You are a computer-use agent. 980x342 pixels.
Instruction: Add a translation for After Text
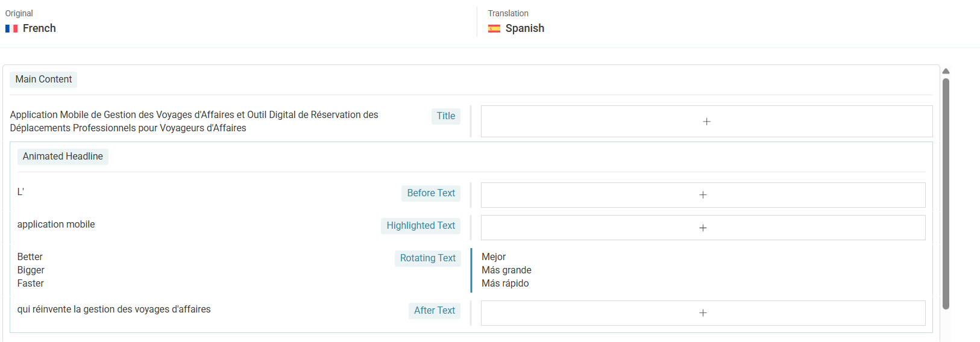[703, 313]
